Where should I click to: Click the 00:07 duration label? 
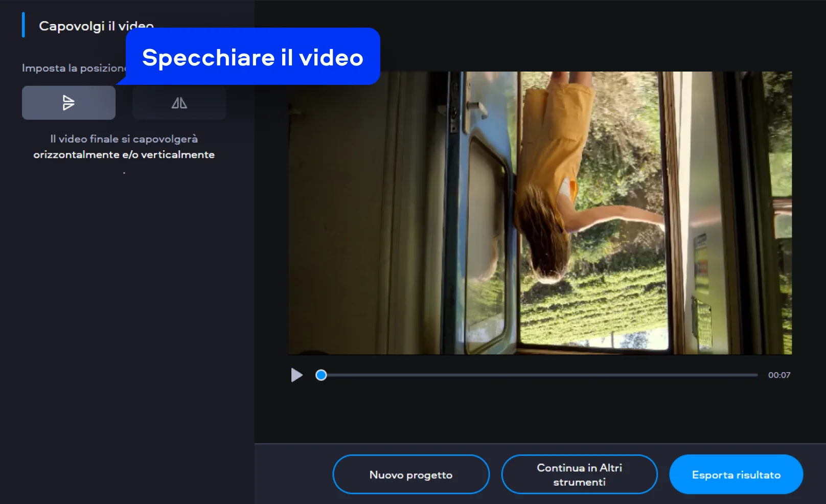tap(779, 375)
